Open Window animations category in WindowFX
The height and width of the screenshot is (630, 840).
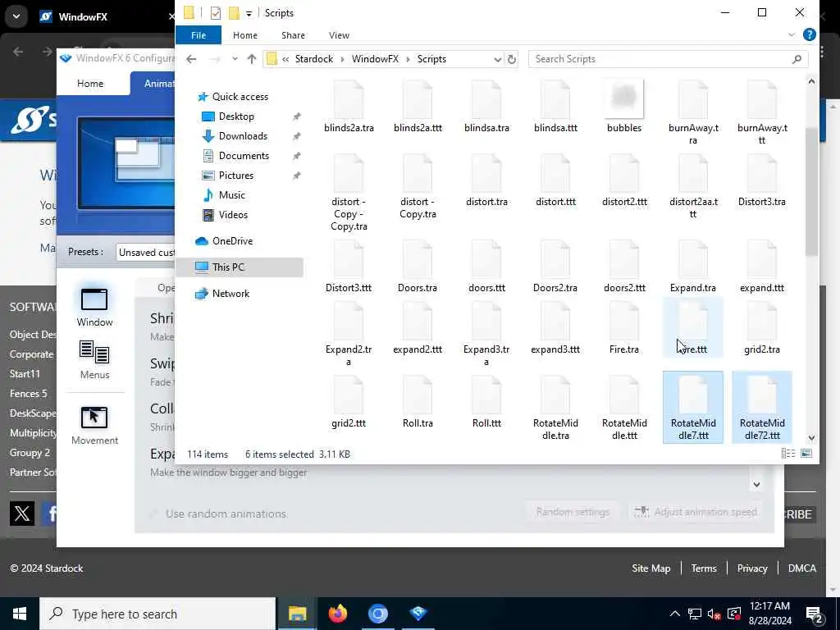(x=94, y=307)
